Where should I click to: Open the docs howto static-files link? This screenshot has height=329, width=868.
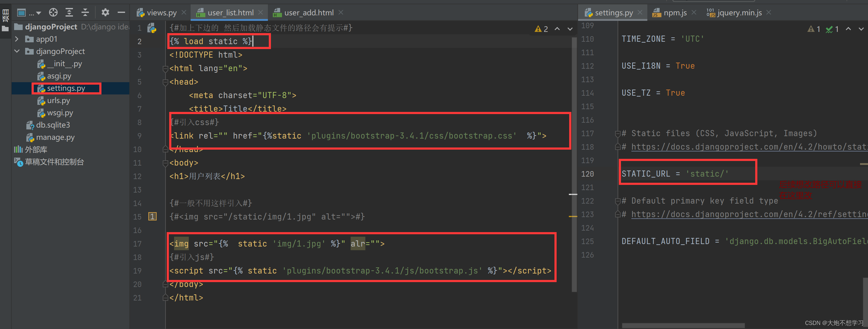(749, 147)
